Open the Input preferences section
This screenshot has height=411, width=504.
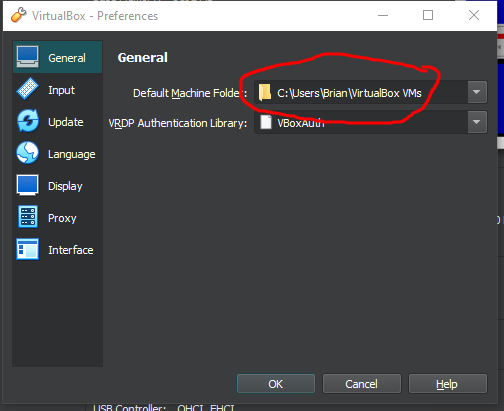(x=57, y=89)
